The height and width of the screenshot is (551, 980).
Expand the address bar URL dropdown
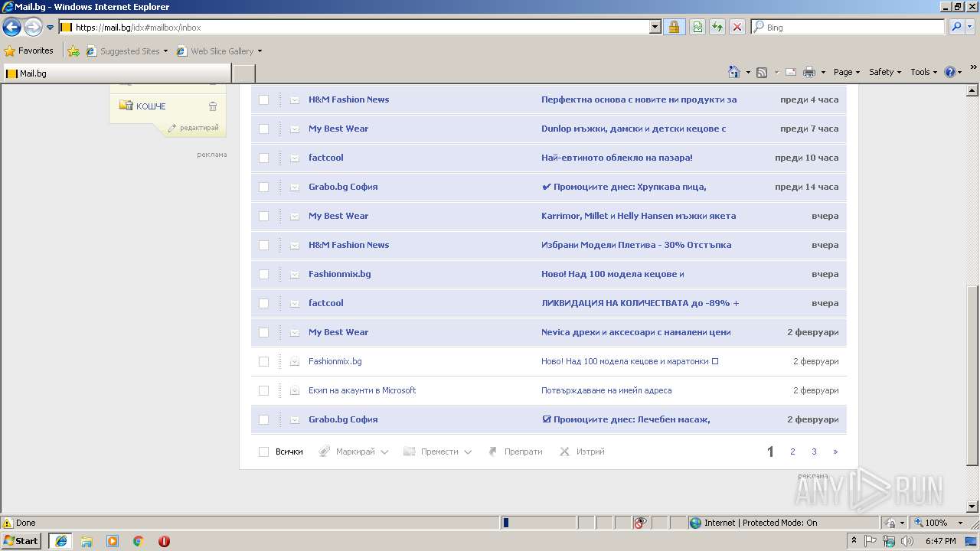(655, 28)
